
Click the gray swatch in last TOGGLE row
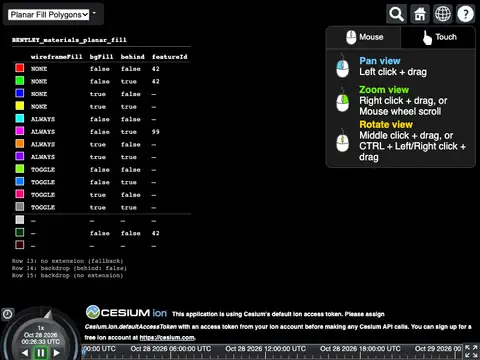click(20, 206)
